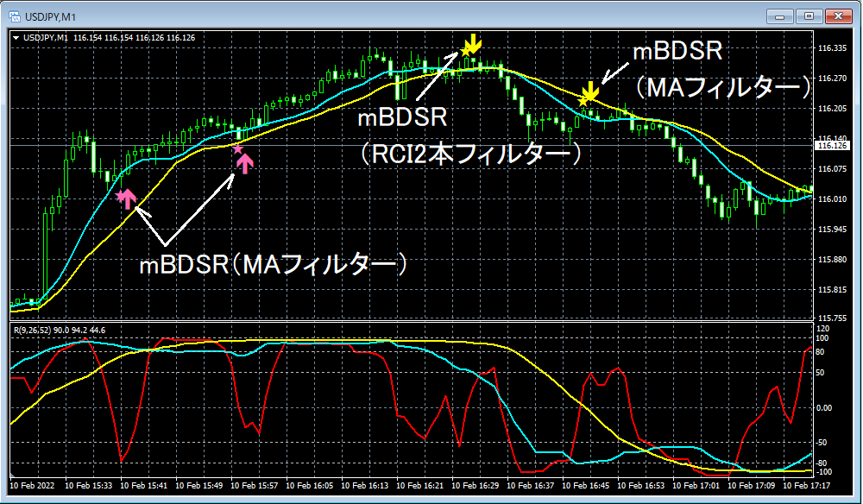Maximize the USDJPY,M1 chart window
The width and height of the screenshot is (863, 504).
click(x=809, y=16)
